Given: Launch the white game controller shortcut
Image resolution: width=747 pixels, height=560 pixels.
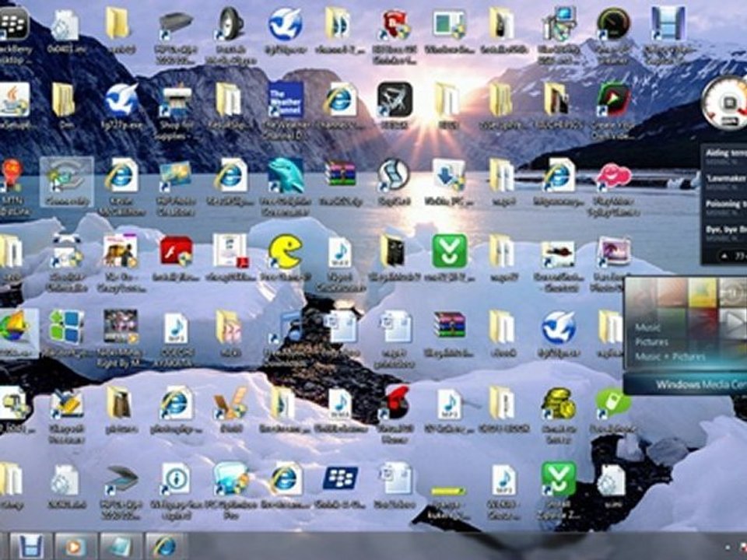Looking at the screenshot, I should pos(66,251).
